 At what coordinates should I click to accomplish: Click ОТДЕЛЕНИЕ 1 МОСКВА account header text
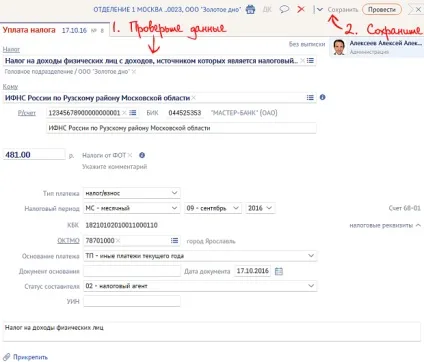[x=167, y=9]
